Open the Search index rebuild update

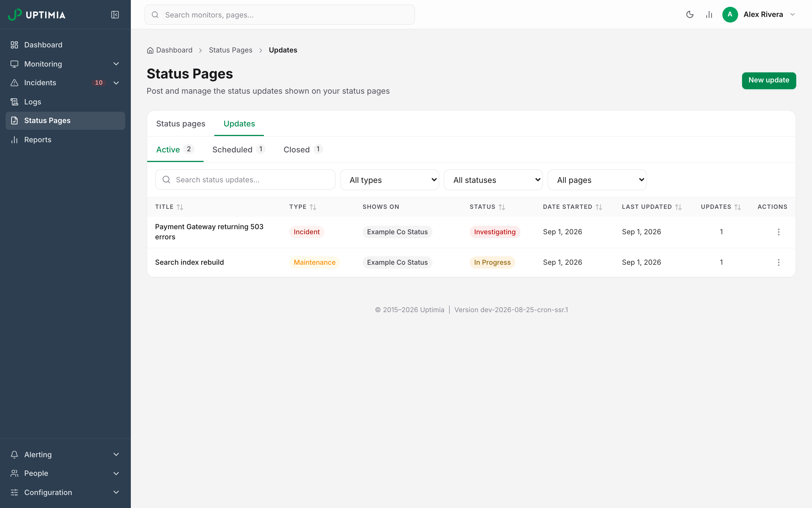click(x=189, y=262)
